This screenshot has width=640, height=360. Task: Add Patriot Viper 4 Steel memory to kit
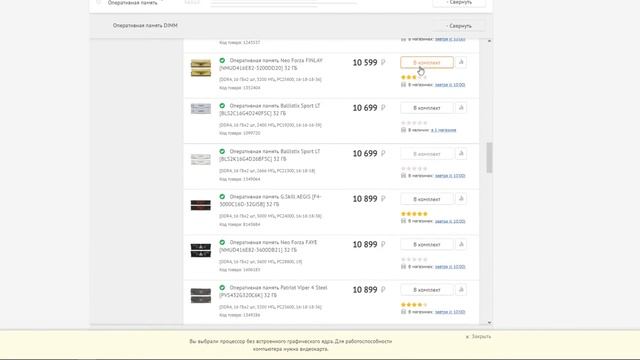427,290
